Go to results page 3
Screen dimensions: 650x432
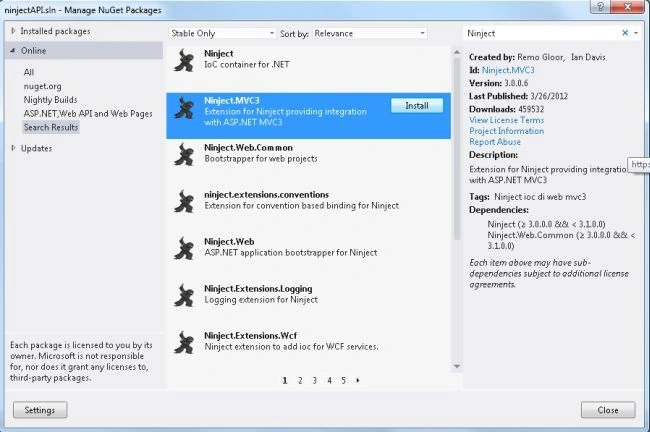[x=315, y=380]
